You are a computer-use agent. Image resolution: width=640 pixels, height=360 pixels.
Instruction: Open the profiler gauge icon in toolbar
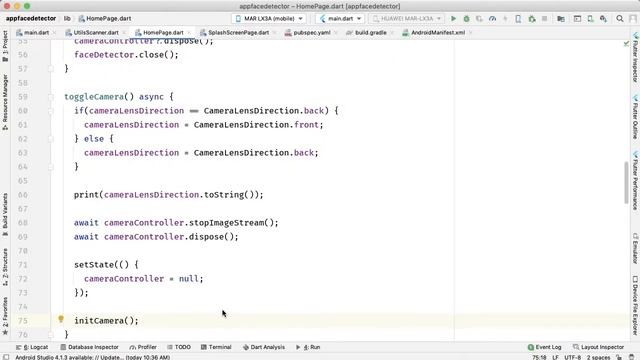(492, 18)
